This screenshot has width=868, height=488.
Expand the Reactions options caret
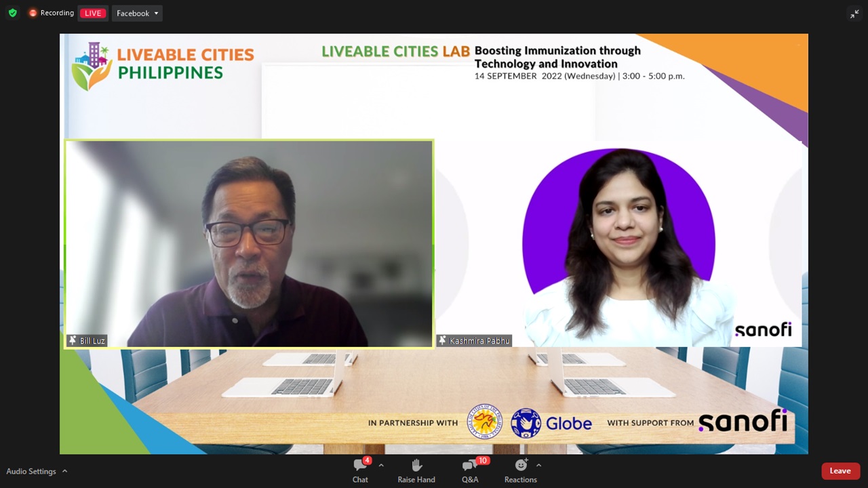[x=538, y=465]
